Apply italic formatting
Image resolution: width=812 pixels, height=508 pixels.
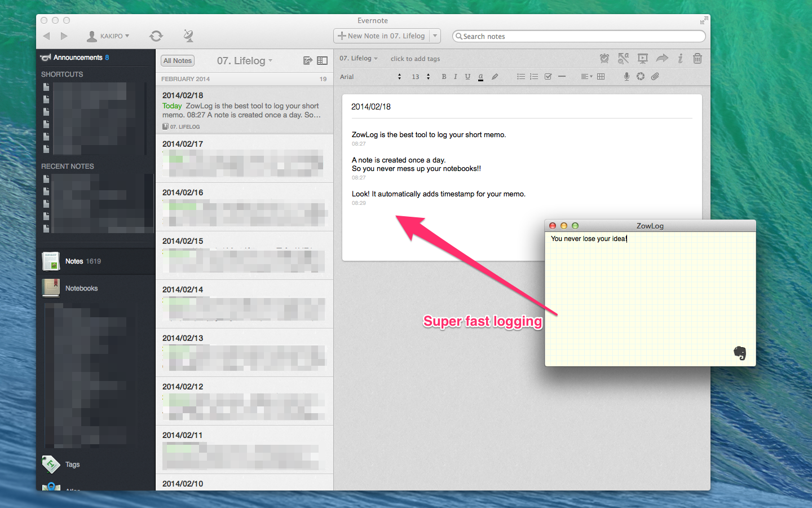(455, 77)
